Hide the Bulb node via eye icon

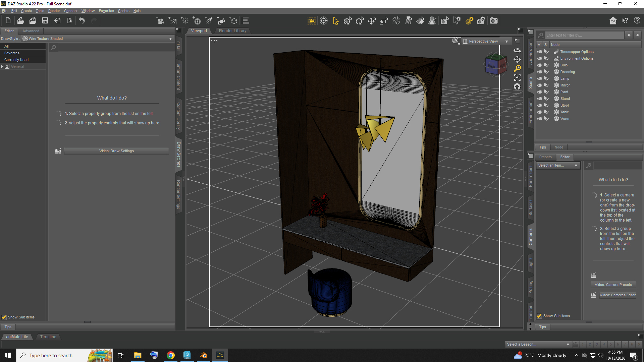tap(539, 65)
